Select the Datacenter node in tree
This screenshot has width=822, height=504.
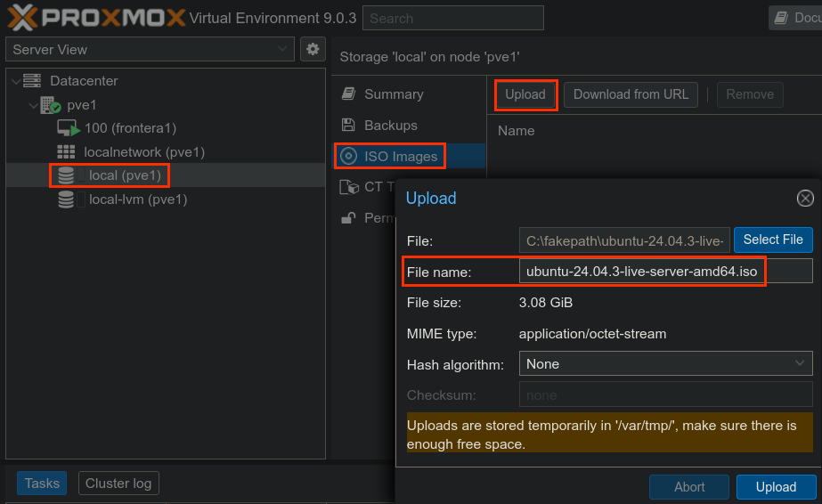(84, 81)
